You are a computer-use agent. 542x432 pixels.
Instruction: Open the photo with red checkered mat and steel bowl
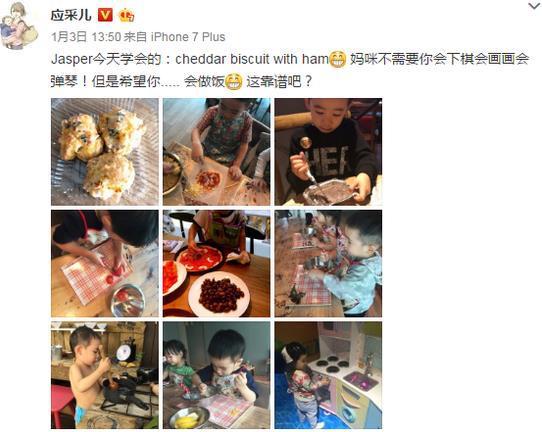105,263
